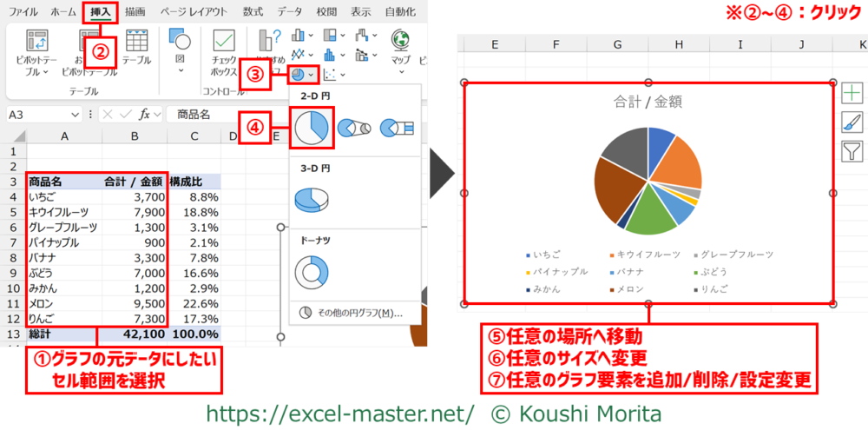The image size is (868, 430).
Task: Open Chart Filters funnel button
Action: (x=852, y=151)
